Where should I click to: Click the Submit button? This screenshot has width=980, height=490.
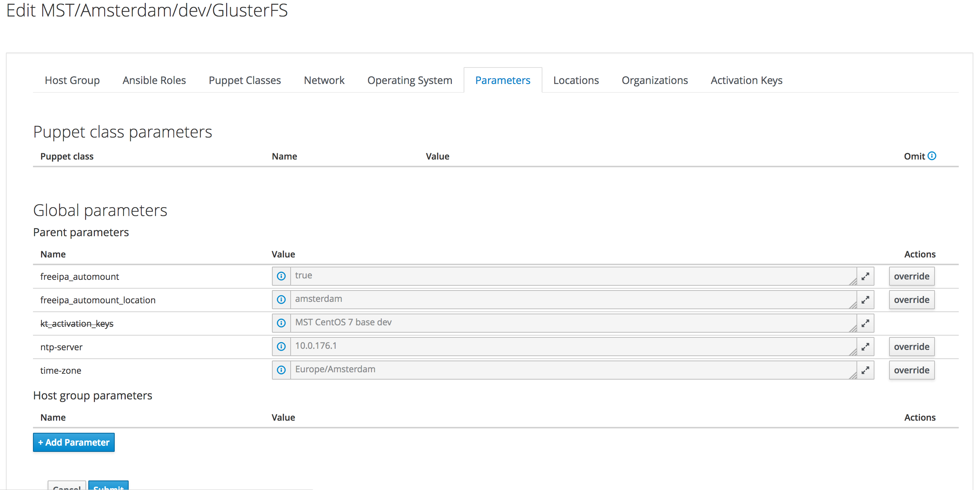pos(108,486)
